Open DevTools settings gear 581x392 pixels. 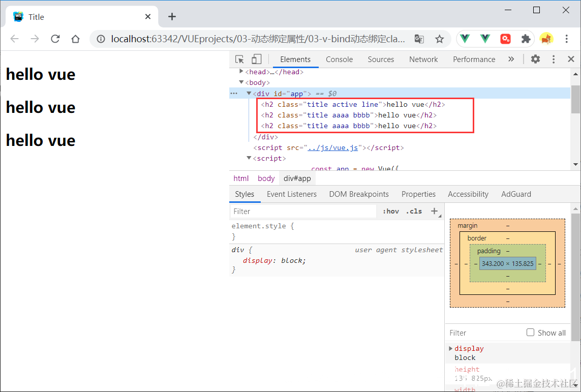pyautogui.click(x=535, y=59)
